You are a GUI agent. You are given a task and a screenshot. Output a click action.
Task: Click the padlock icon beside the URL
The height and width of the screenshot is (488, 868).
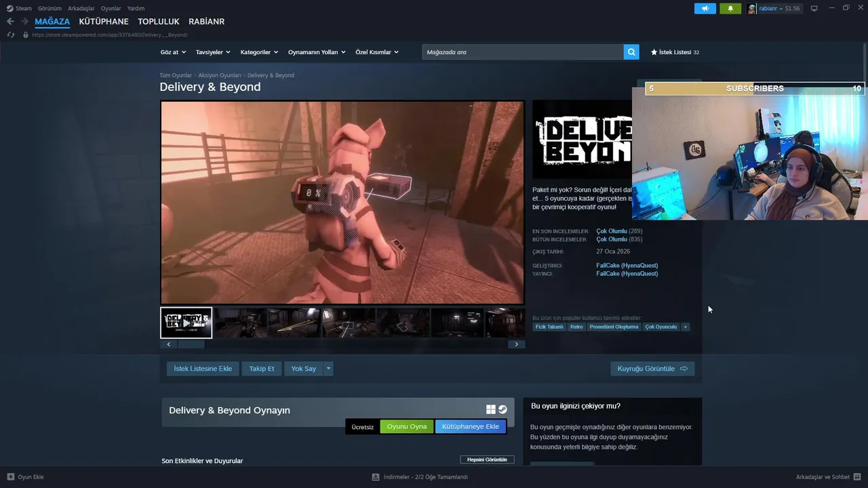(26, 35)
